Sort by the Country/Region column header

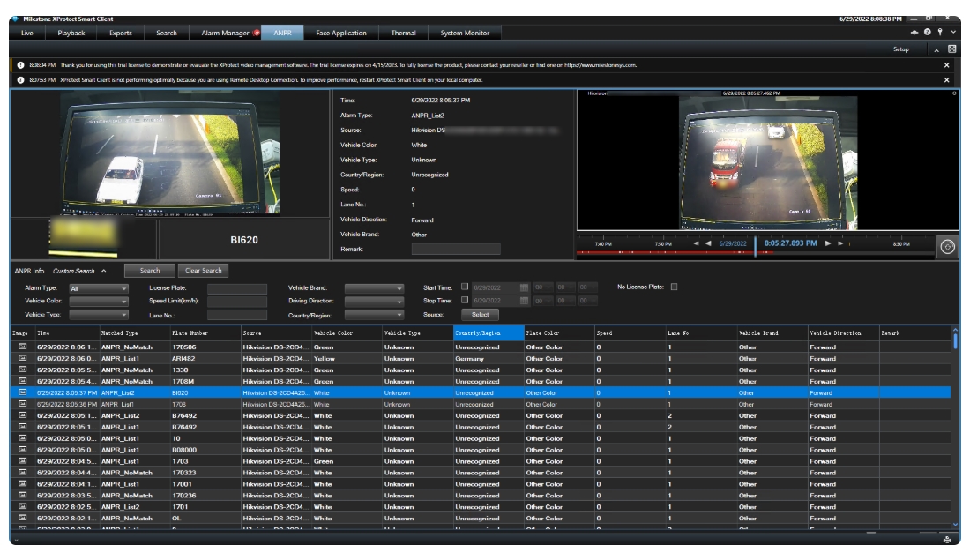click(x=489, y=332)
